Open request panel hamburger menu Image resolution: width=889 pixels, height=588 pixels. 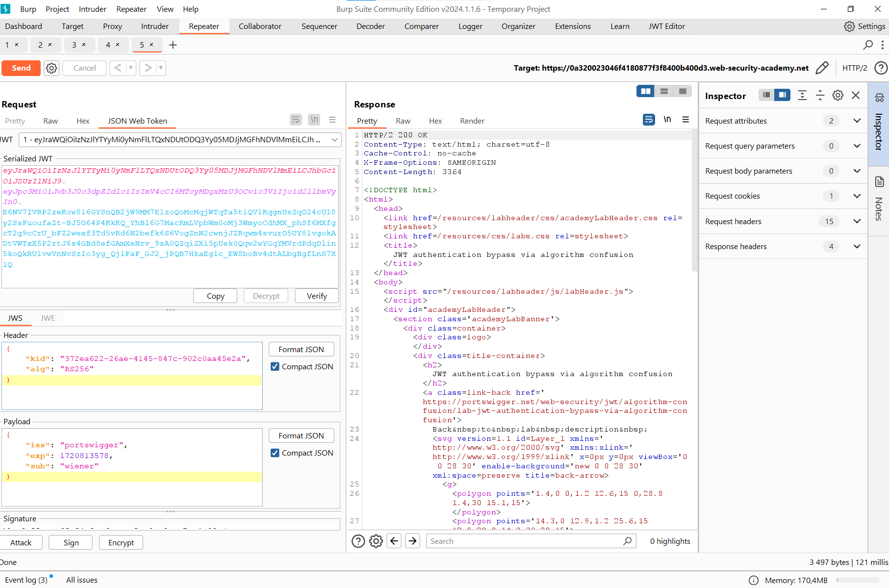click(x=332, y=120)
